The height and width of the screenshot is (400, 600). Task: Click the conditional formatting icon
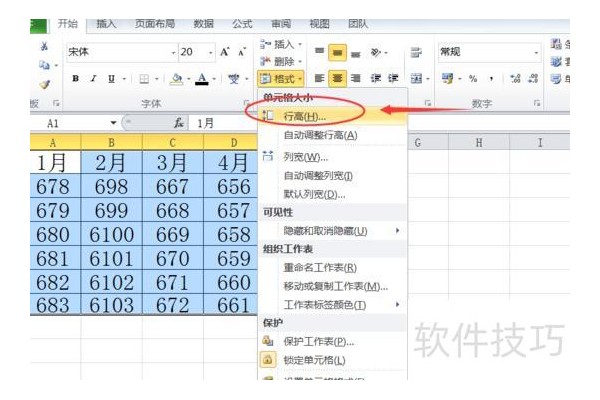pyautogui.click(x=556, y=44)
